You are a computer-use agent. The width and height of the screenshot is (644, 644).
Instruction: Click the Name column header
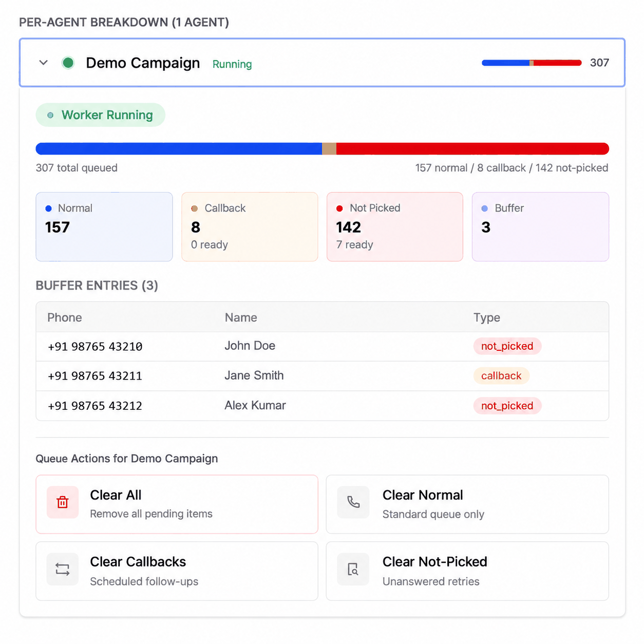[241, 317]
